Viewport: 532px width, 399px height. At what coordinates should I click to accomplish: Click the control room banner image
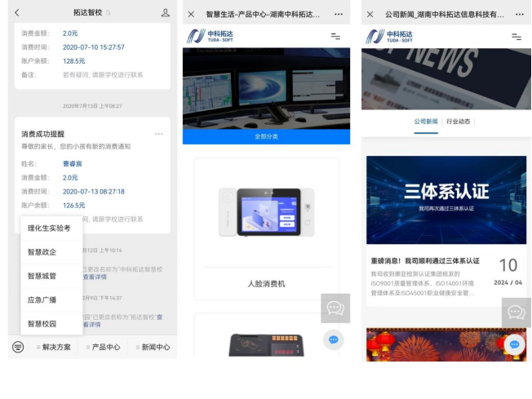tap(266, 89)
